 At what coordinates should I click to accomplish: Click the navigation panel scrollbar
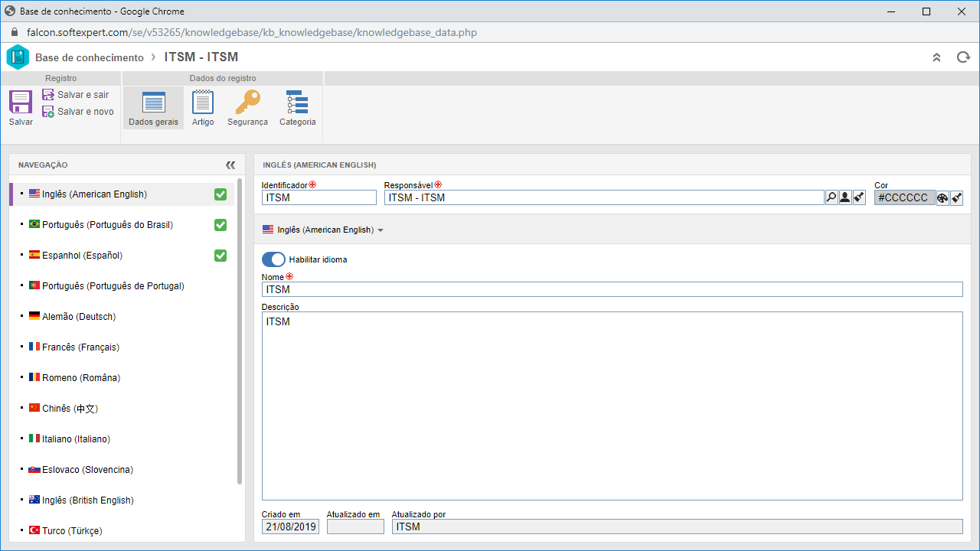tap(240, 331)
